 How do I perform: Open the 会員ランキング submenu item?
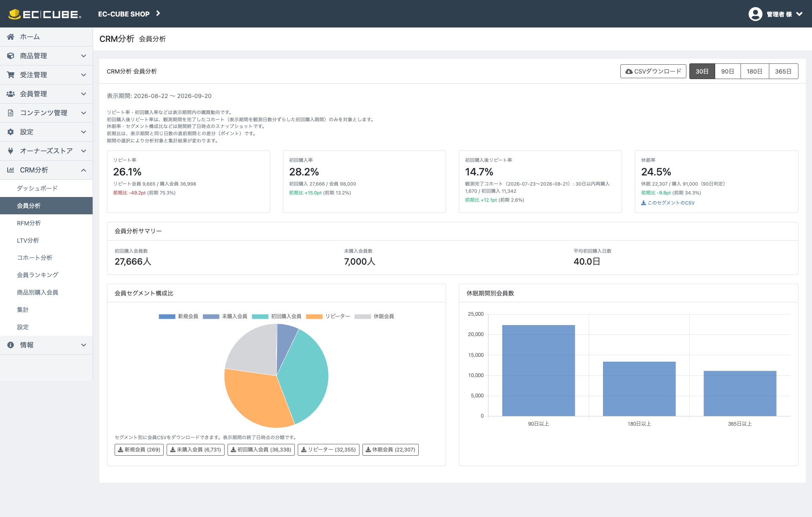pos(47,275)
